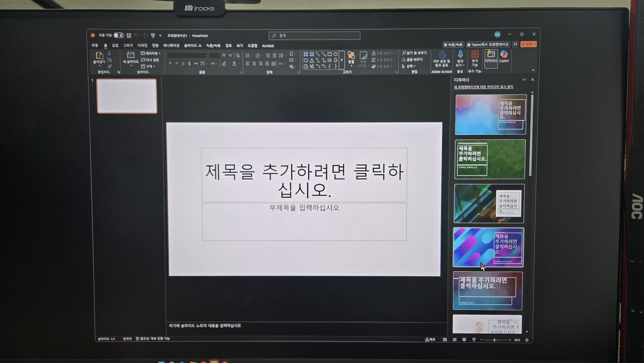
Task: Click Find and Replace (찾기 및 바꾸기)
Action: [414, 53]
